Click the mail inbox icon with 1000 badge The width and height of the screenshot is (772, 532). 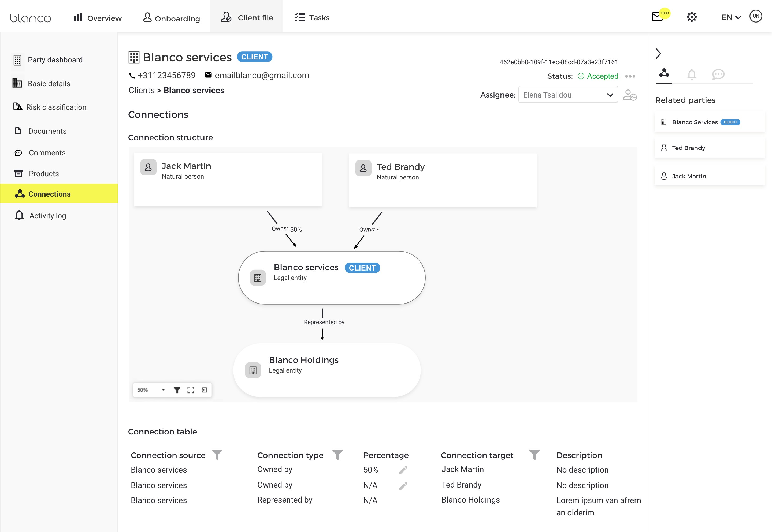[x=658, y=17]
